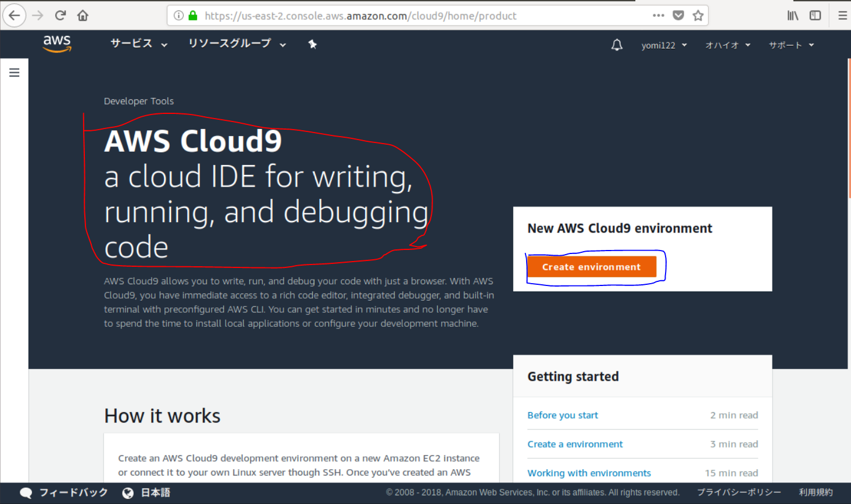Click the 15 min read label
The height and width of the screenshot is (504, 851).
tap(731, 473)
